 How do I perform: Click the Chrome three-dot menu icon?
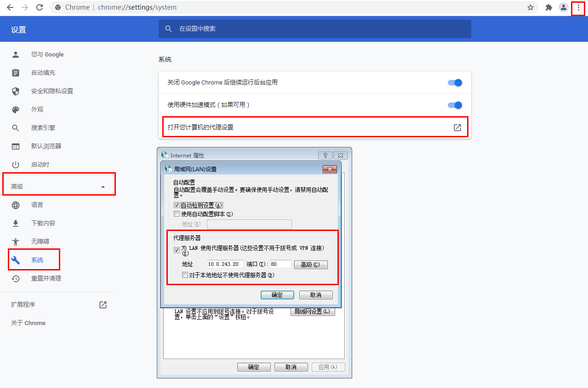578,7
